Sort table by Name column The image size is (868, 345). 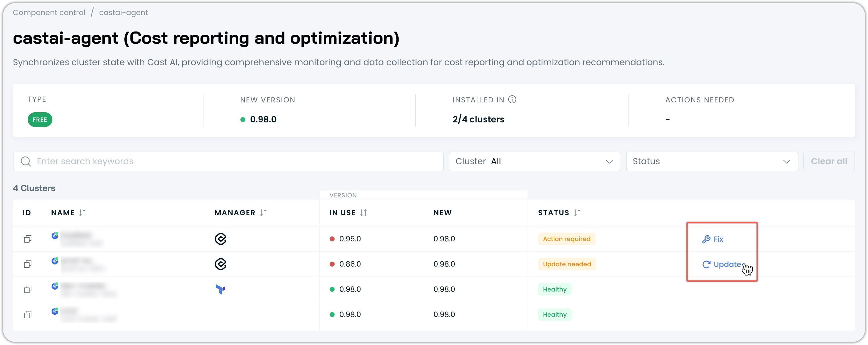(82, 213)
